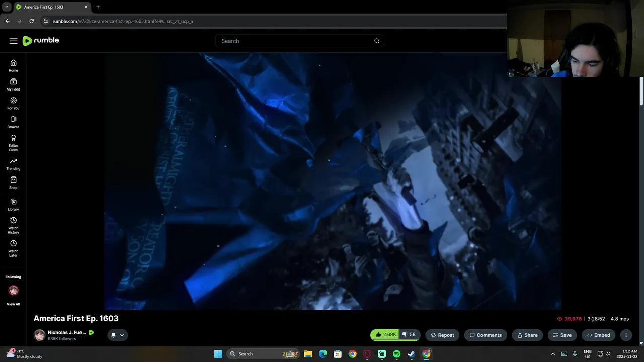Viewport: 644px width, 362px height.
Task: Open Microsoft Edge from taskbar
Action: 323,354
